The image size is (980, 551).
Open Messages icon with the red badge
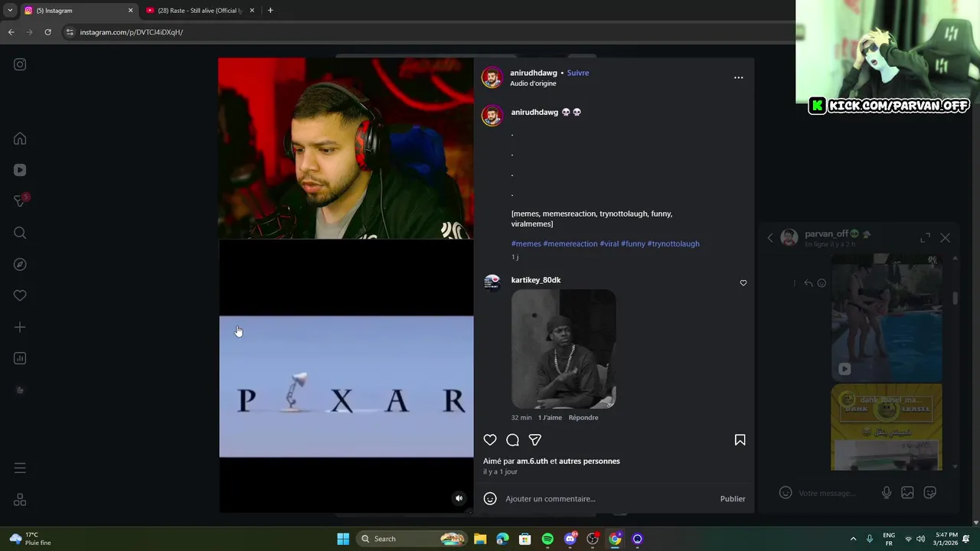point(20,201)
